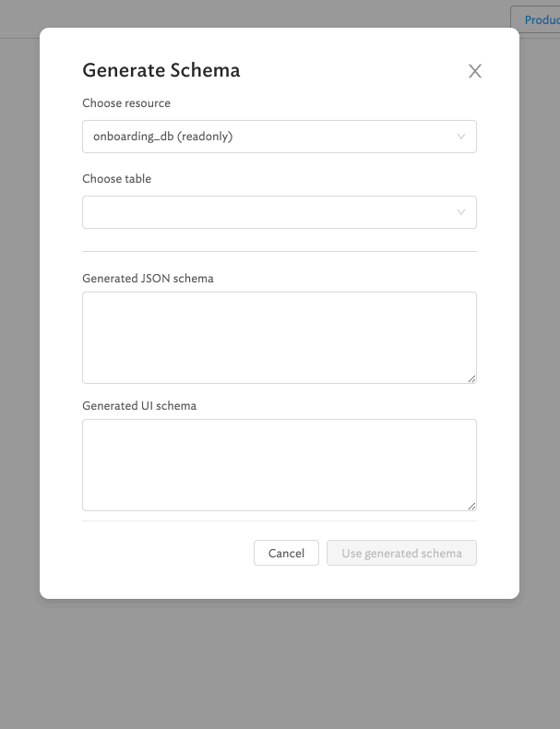Click the Use generated schema button
The width and height of the screenshot is (560, 729).
401,553
